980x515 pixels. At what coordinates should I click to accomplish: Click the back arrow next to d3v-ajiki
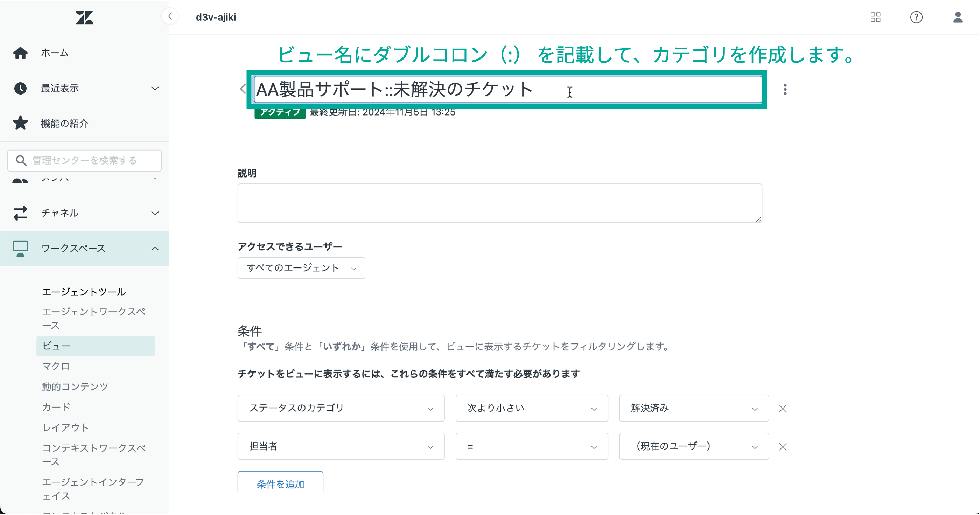[170, 16]
